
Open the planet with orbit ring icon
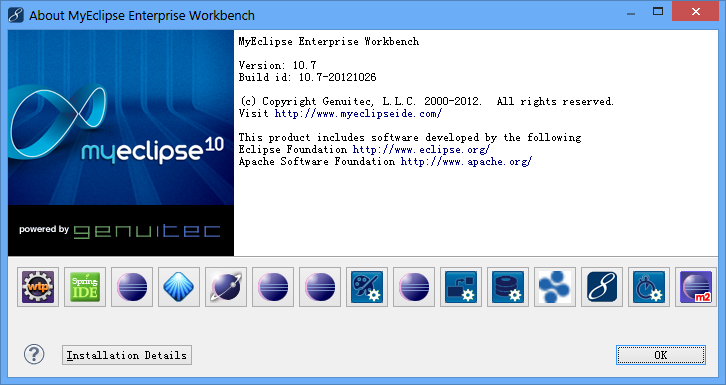tap(226, 287)
